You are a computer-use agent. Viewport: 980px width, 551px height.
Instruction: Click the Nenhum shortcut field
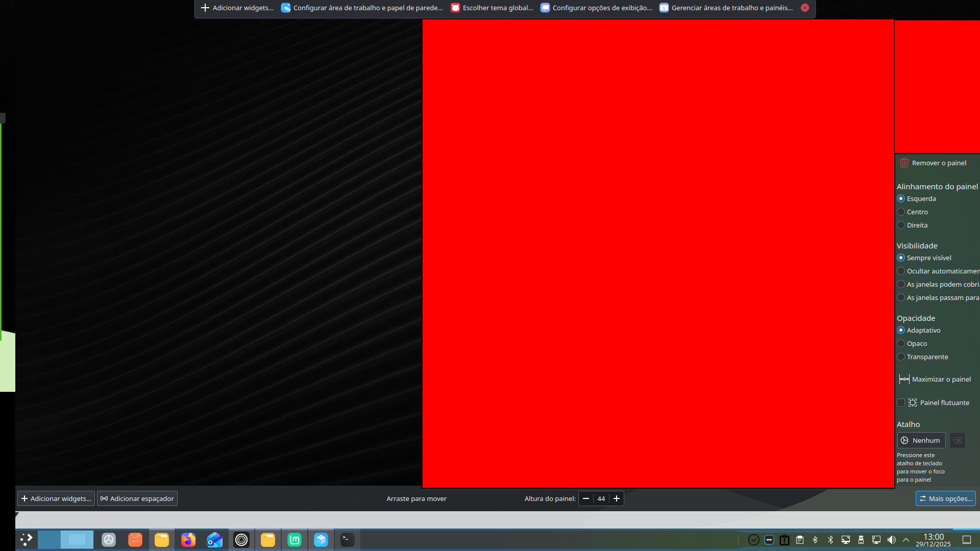point(921,440)
